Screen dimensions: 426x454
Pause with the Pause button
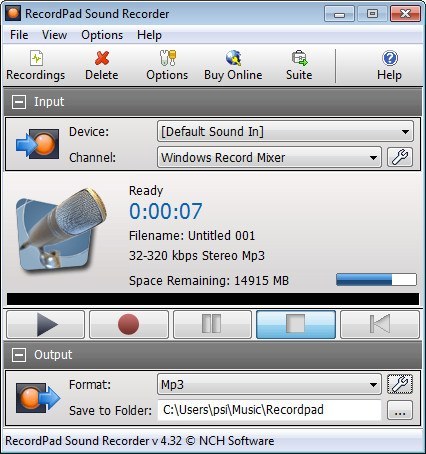click(x=212, y=324)
